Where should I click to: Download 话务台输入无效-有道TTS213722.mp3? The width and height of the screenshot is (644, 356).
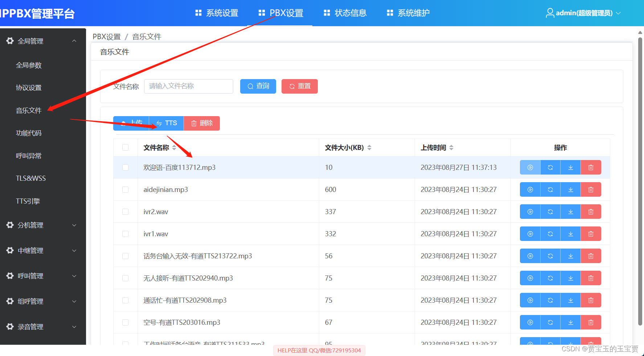tap(571, 256)
